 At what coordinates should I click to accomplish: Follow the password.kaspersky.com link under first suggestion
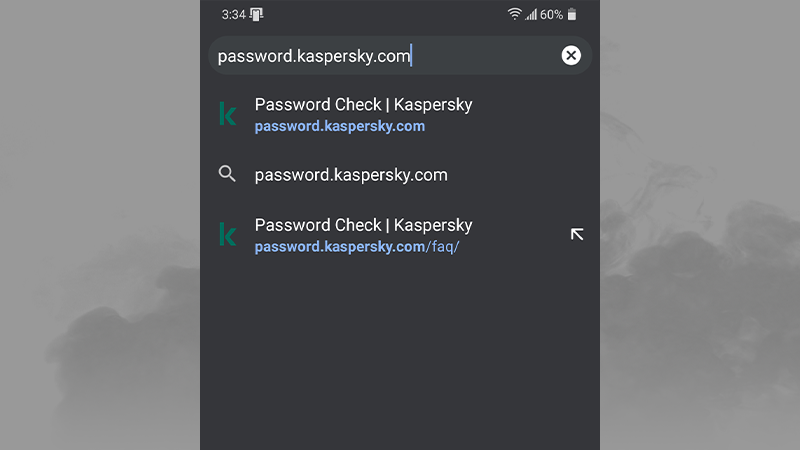340,126
